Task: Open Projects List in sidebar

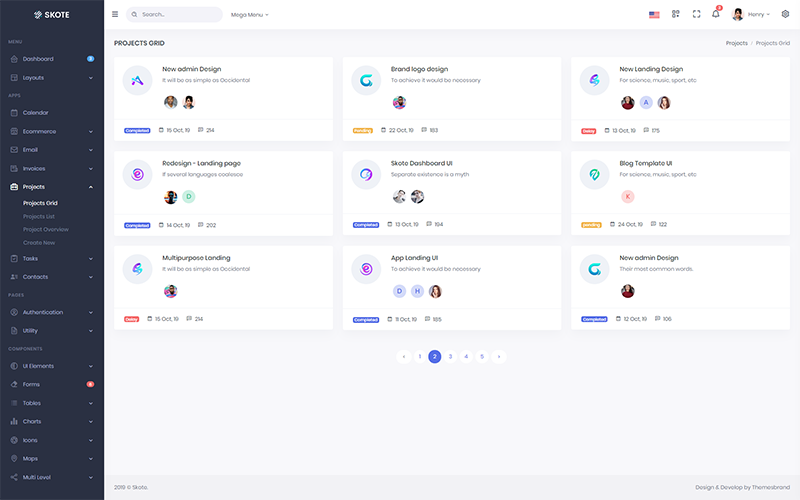Action: coord(39,216)
